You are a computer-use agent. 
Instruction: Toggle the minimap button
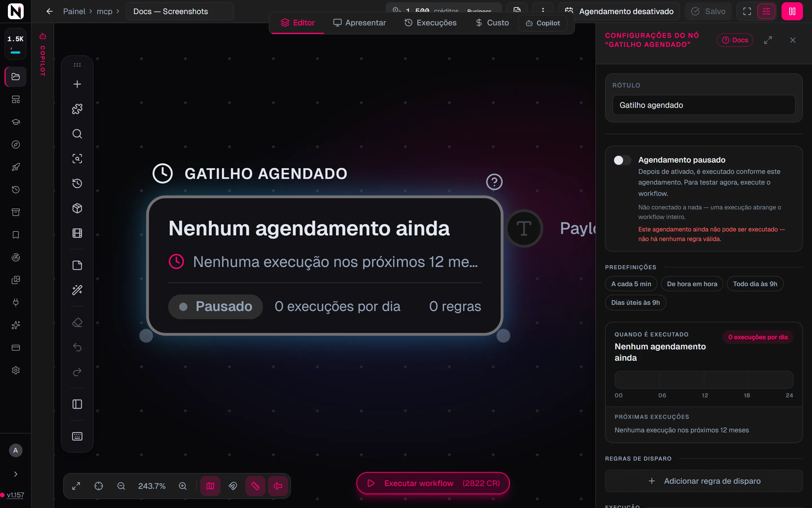(x=210, y=486)
